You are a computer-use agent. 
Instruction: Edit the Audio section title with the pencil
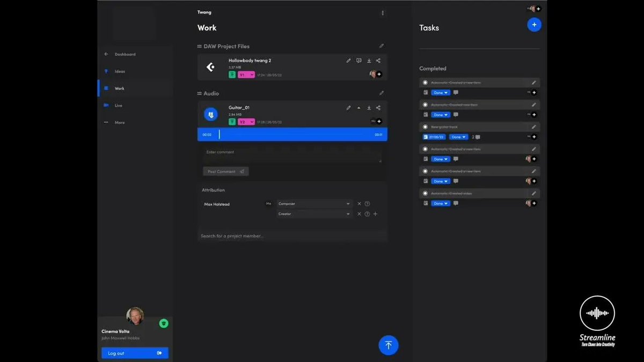382,93
